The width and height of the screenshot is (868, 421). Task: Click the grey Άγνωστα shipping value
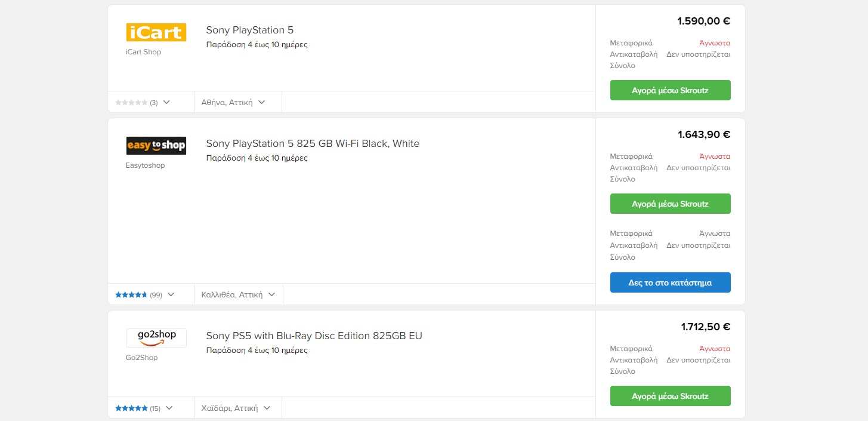[715, 233]
